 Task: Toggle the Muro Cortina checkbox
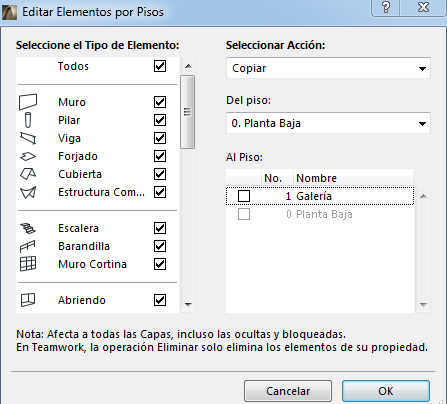click(160, 264)
